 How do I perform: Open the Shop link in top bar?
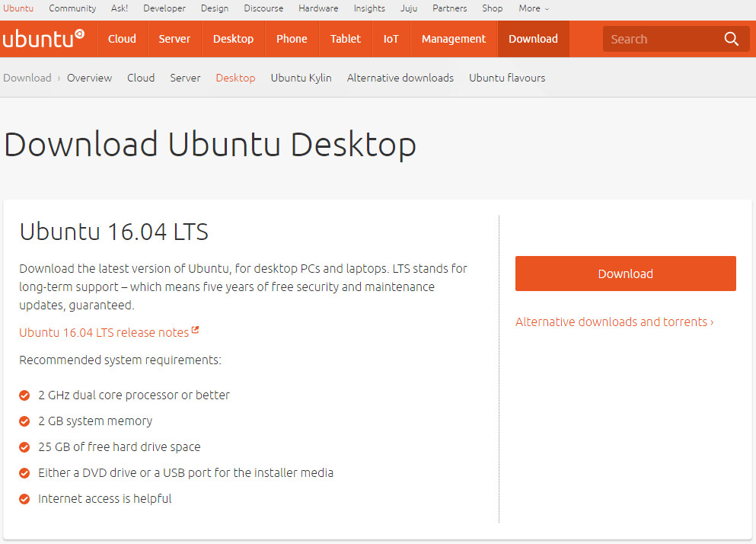(493, 8)
